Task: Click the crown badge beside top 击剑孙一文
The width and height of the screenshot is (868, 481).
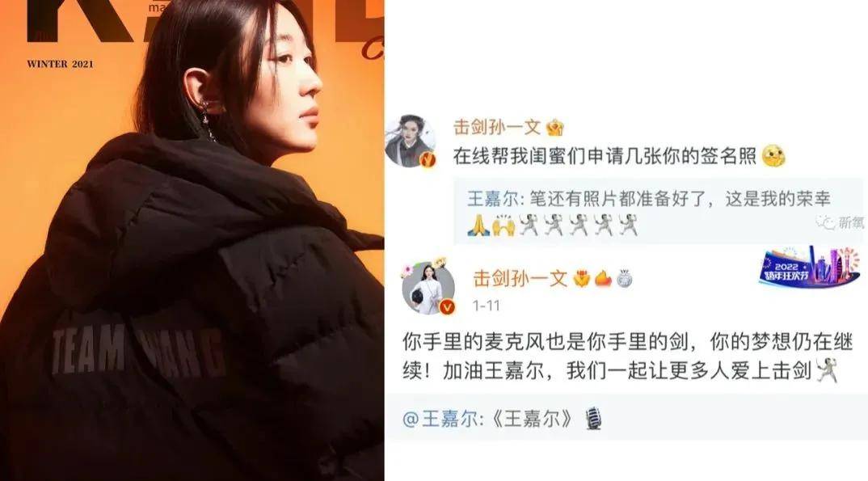Action: click(554, 128)
